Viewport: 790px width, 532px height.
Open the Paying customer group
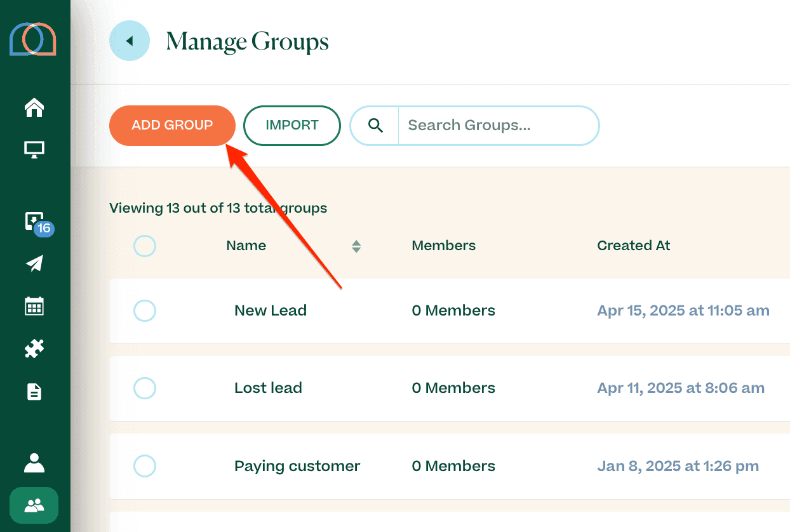(297, 466)
